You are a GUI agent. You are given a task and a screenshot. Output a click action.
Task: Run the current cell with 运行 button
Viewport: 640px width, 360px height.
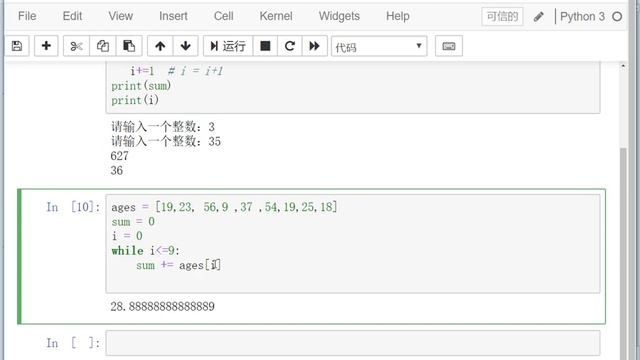[228, 46]
